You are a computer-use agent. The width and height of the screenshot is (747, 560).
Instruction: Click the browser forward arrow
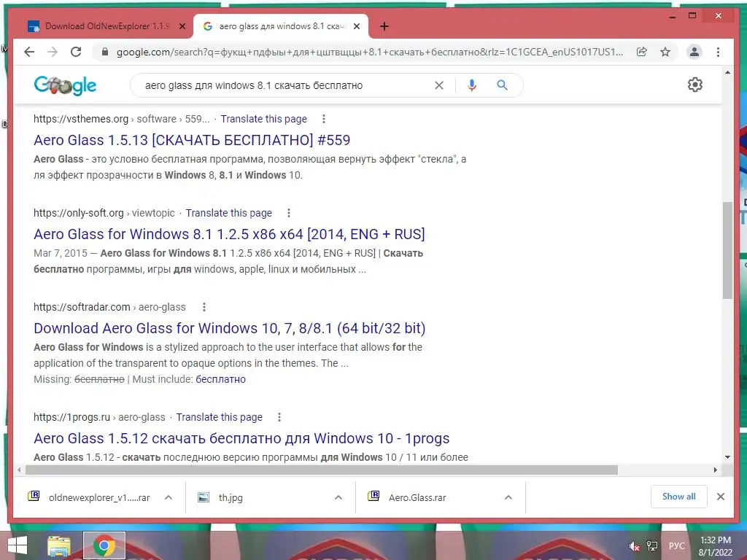53,52
